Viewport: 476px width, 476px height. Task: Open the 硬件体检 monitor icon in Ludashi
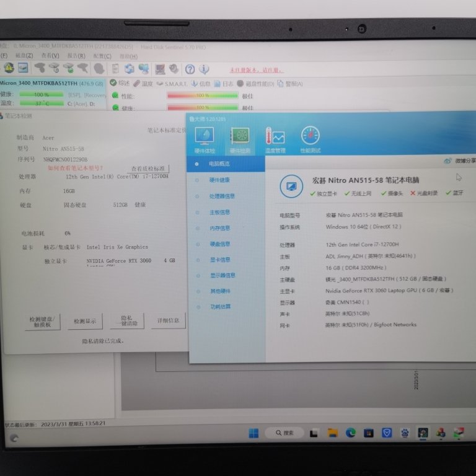point(205,139)
